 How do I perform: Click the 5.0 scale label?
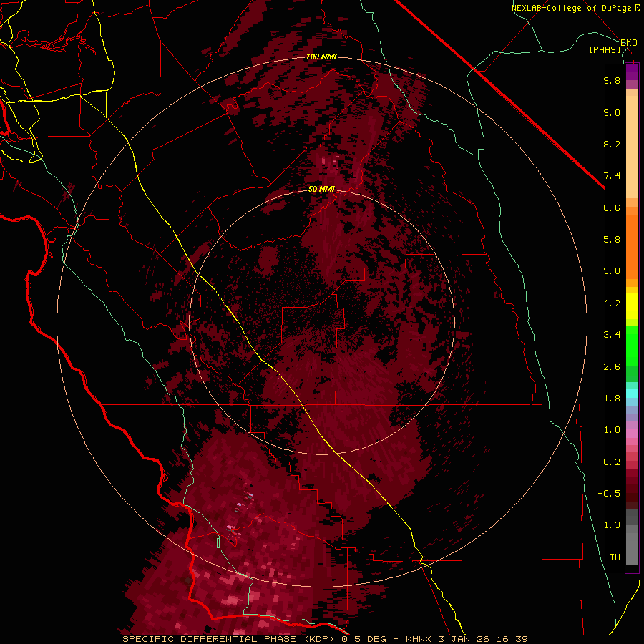(612, 271)
